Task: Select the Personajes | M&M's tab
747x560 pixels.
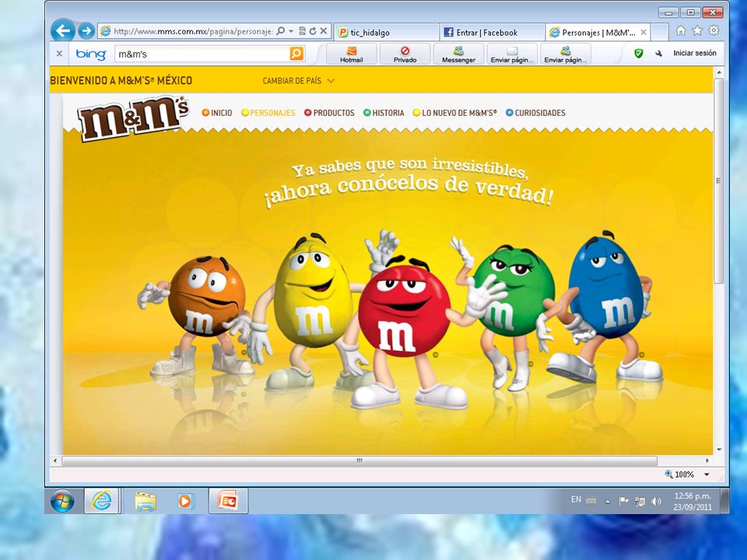Action: coord(593,33)
